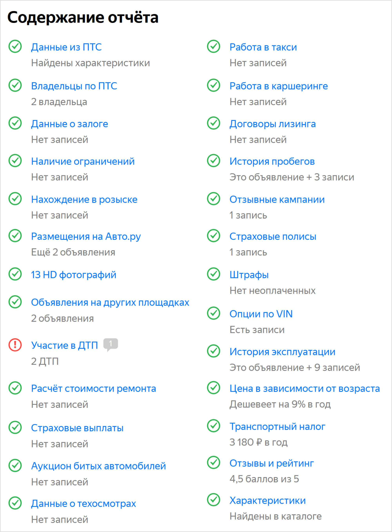Click the checkmark icon next to Транспортный налог
The height and width of the screenshot is (532, 392).
pyautogui.click(x=214, y=426)
